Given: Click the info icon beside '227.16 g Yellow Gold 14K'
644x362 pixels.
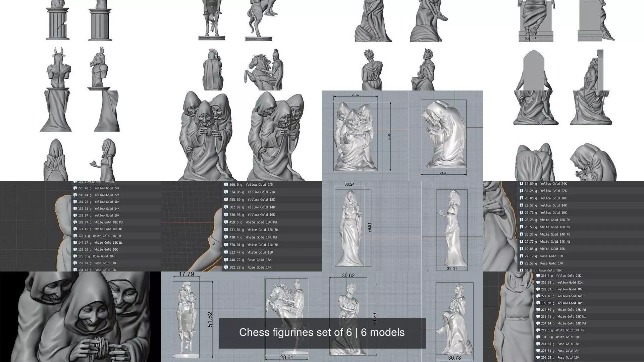Looking at the screenshot, I should pyautogui.click(x=538, y=296).
